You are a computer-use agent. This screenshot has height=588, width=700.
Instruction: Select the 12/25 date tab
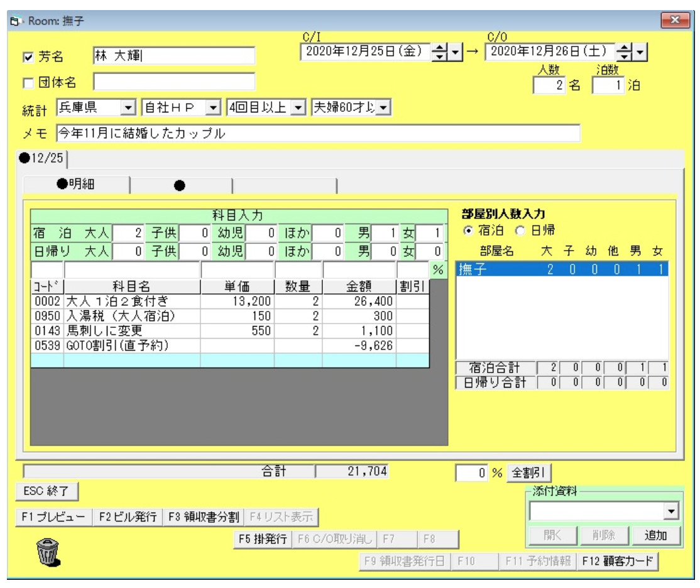(x=44, y=157)
